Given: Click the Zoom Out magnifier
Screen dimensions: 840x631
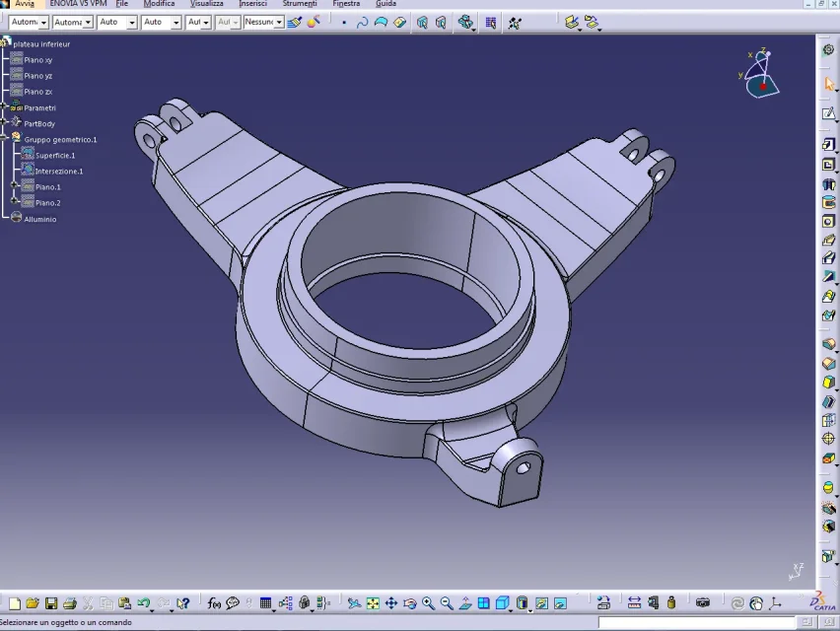Looking at the screenshot, I should [x=447, y=603].
